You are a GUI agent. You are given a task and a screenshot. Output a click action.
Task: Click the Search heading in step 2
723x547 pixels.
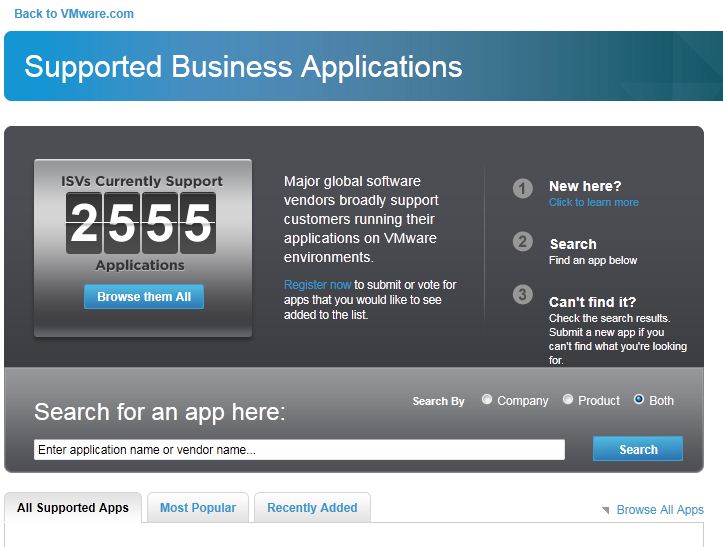pyautogui.click(x=573, y=244)
